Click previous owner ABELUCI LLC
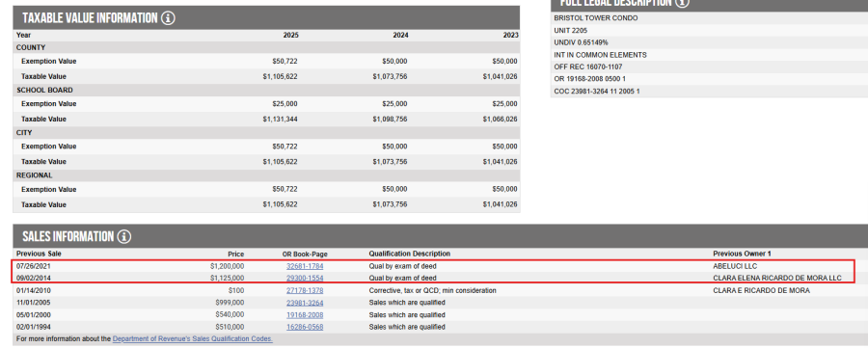This screenshot has height=348, width=868. (735, 267)
